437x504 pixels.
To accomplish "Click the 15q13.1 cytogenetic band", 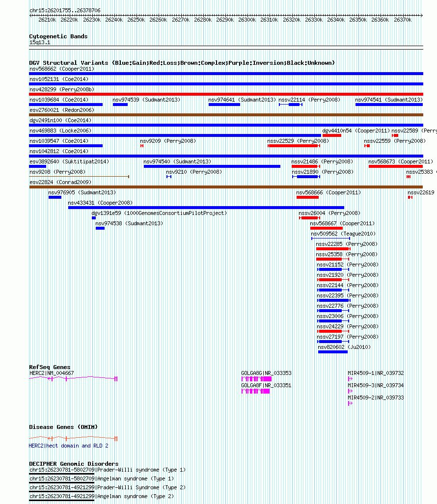I will pyautogui.click(x=40, y=42).
